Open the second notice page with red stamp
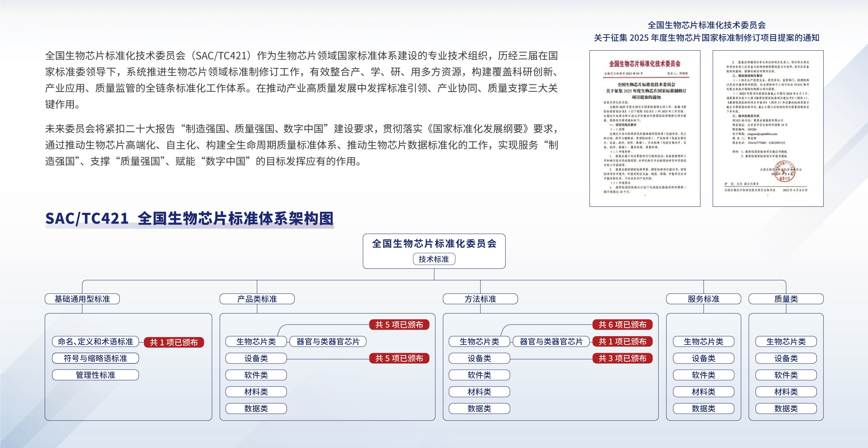Screen dimensions: 868x448 [768, 129]
